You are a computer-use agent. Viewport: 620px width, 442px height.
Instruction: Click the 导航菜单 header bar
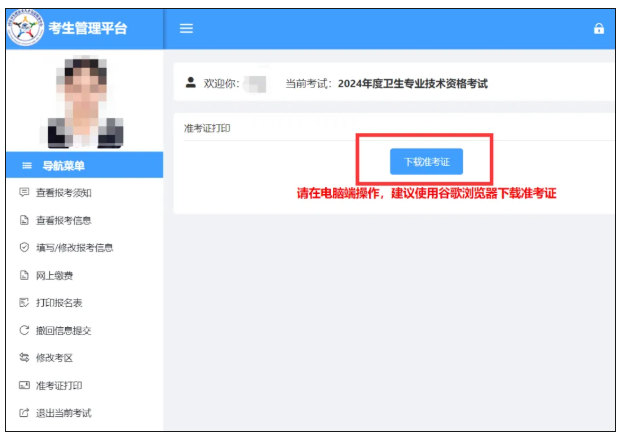point(82,165)
